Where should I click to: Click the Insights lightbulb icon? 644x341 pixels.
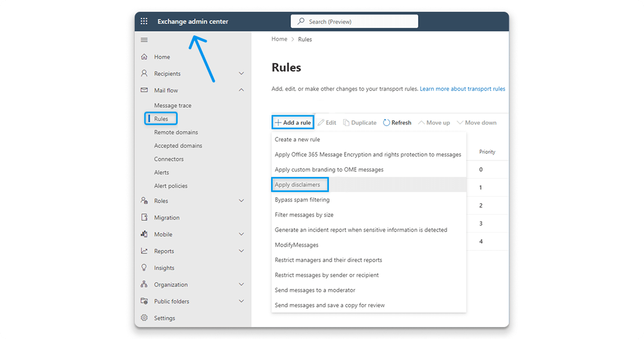point(144,268)
